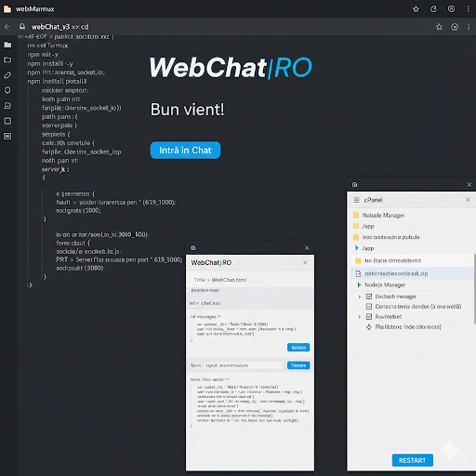
Task: Click the lock icon beside webChat_v3
Action: coord(22,26)
